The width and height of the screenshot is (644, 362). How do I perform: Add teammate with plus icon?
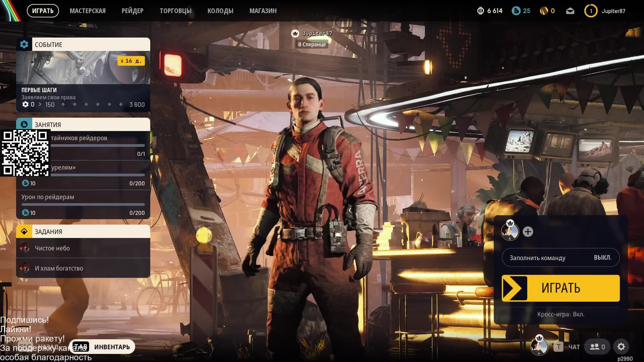(x=528, y=232)
